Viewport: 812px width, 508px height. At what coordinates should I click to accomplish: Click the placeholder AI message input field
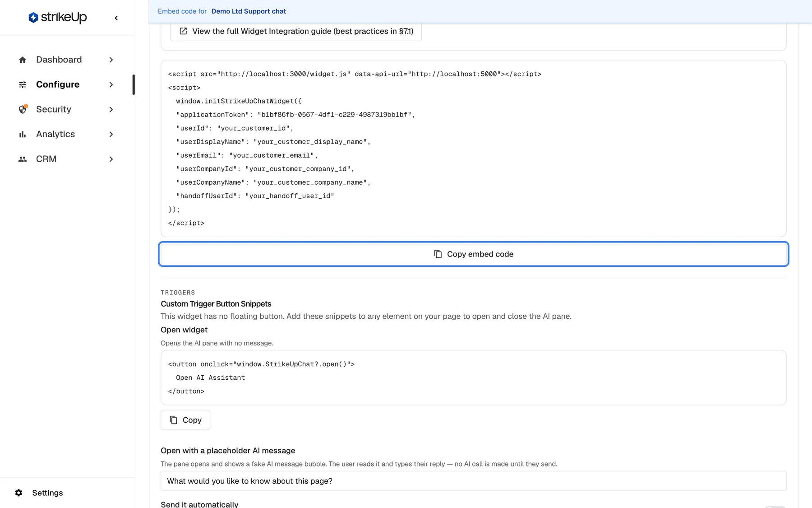[474, 481]
